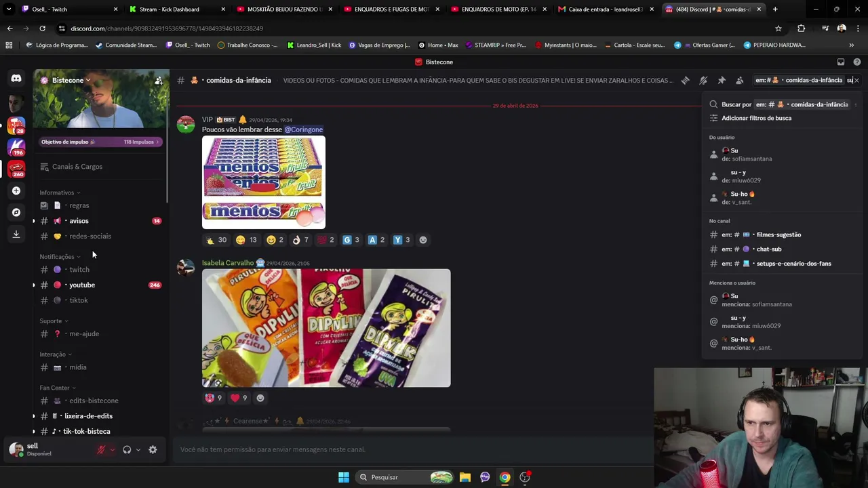
Task: Unmute the microphone in user panel
Action: point(102,449)
